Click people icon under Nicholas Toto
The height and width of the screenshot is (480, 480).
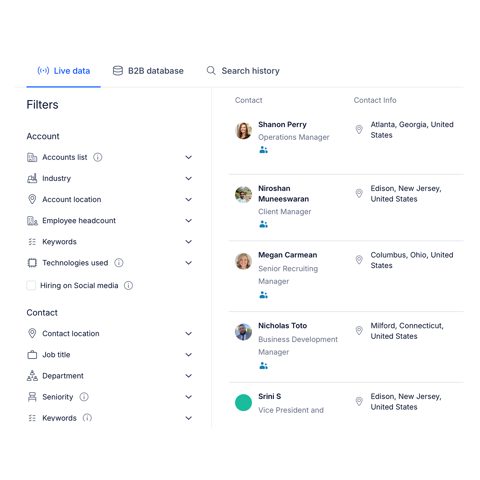[x=264, y=366]
